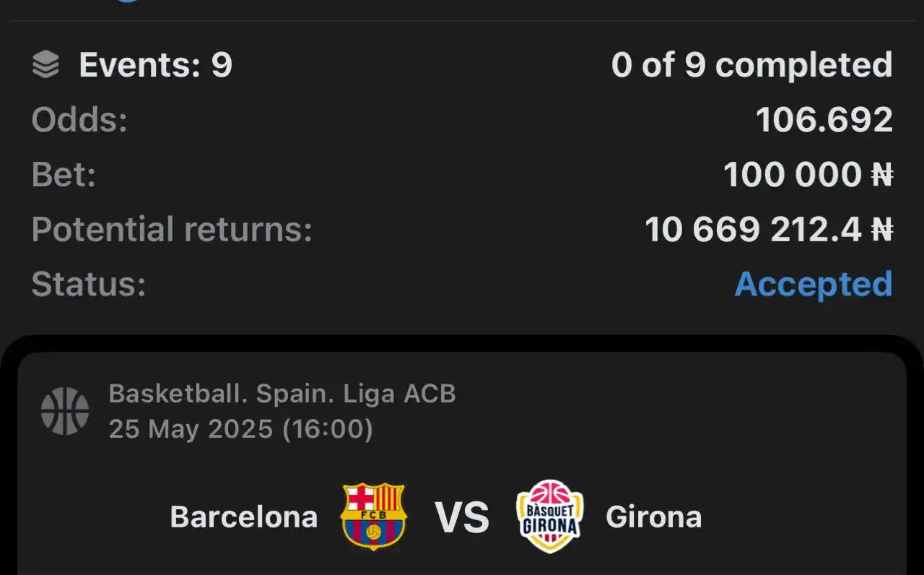Open the Accepted status link

pyautogui.click(x=814, y=285)
